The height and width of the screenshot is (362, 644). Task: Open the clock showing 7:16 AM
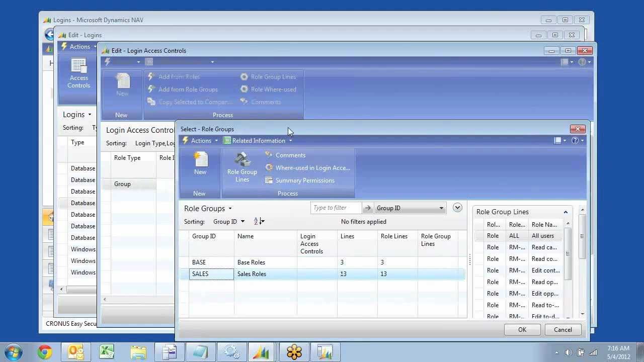tap(618, 352)
